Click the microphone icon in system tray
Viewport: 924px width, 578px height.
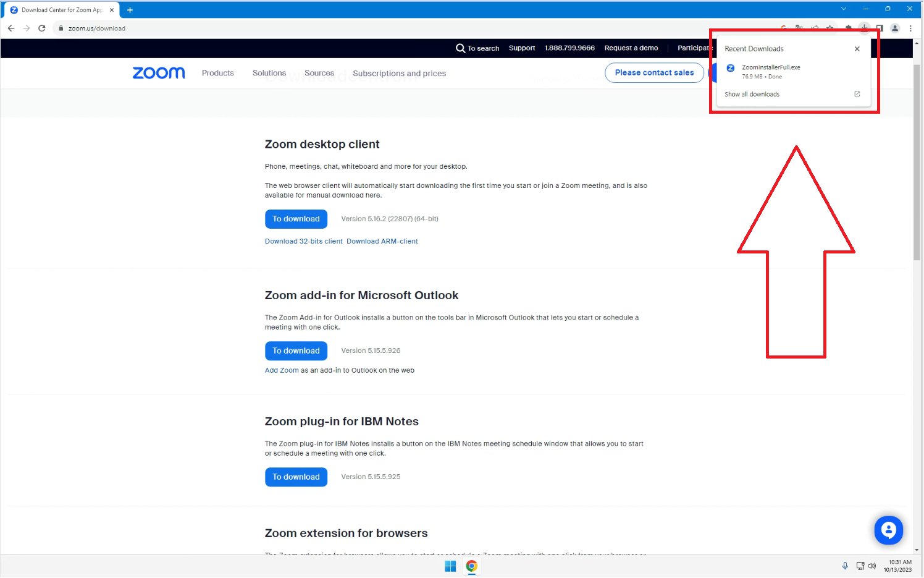(x=845, y=566)
